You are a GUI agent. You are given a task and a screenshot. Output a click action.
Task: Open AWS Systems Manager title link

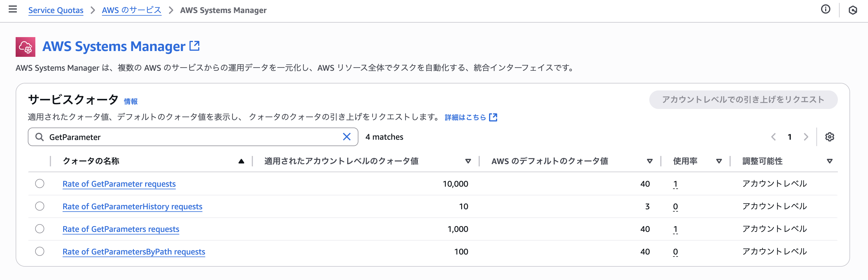point(114,46)
